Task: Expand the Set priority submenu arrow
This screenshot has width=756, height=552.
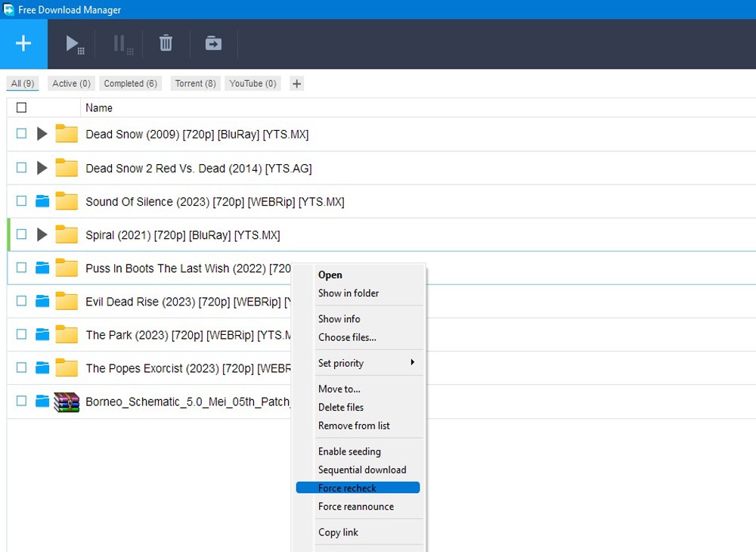Action: (412, 362)
